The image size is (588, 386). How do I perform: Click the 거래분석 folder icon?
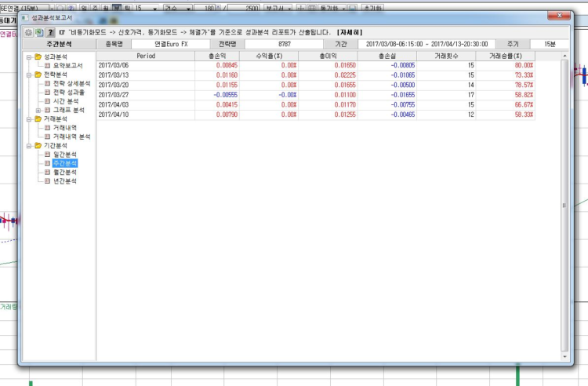pyautogui.click(x=37, y=118)
